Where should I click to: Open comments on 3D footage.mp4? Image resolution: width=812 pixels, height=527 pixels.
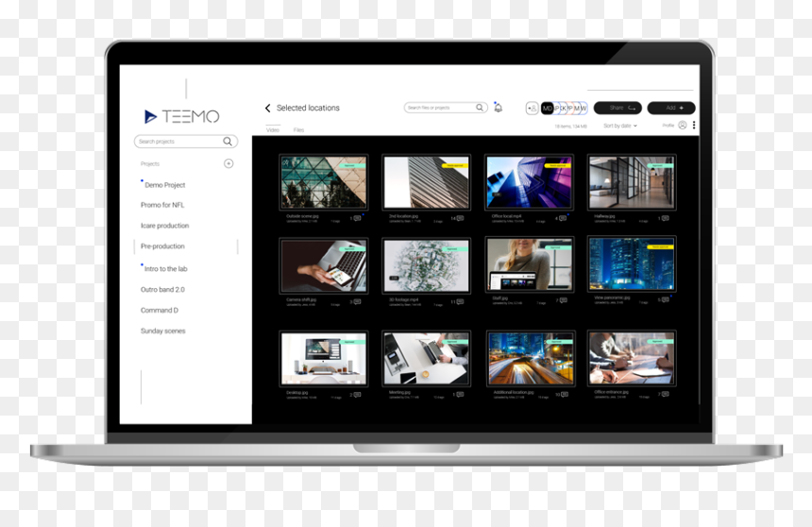(460, 302)
